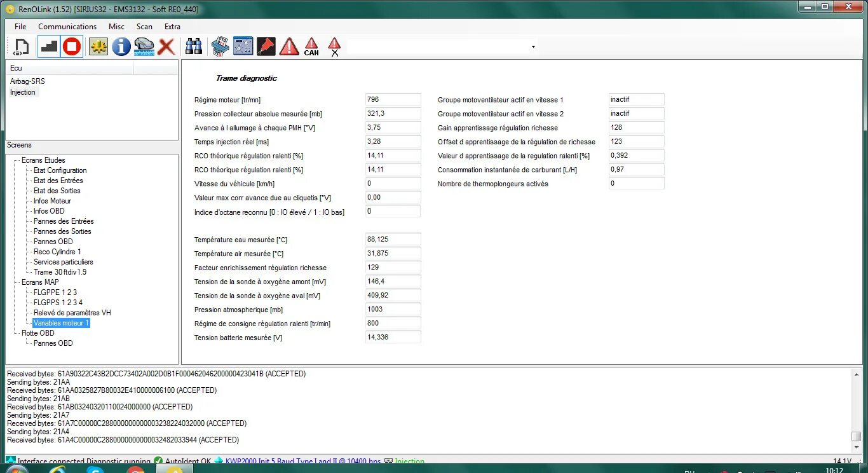Open the File menu

click(x=20, y=27)
